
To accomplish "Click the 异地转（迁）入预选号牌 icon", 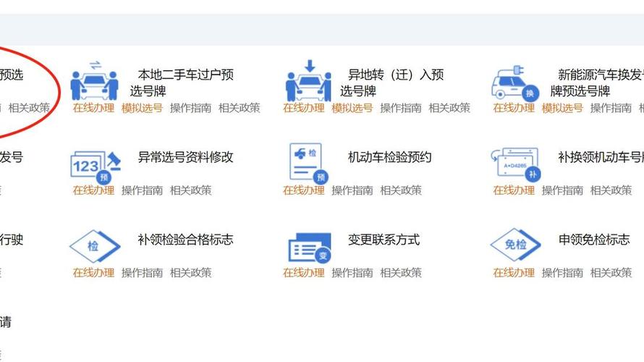I will click(x=308, y=80).
